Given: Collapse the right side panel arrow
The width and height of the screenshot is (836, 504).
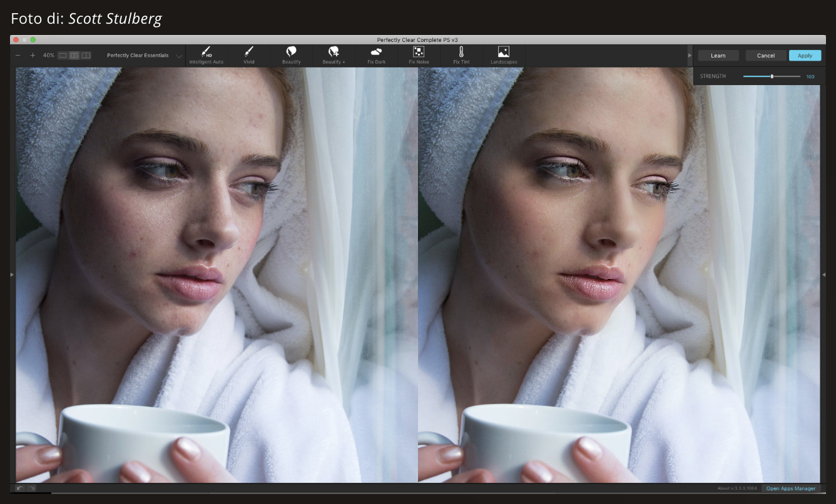Looking at the screenshot, I should (x=823, y=275).
